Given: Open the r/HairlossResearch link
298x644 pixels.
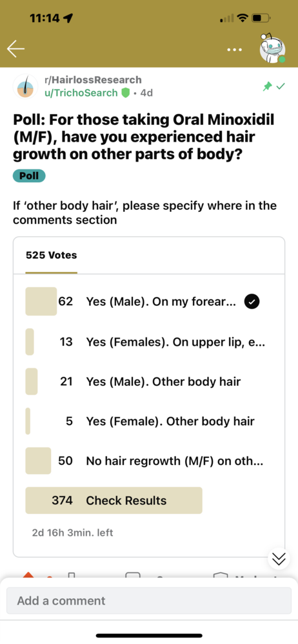Looking at the screenshot, I should (x=93, y=80).
